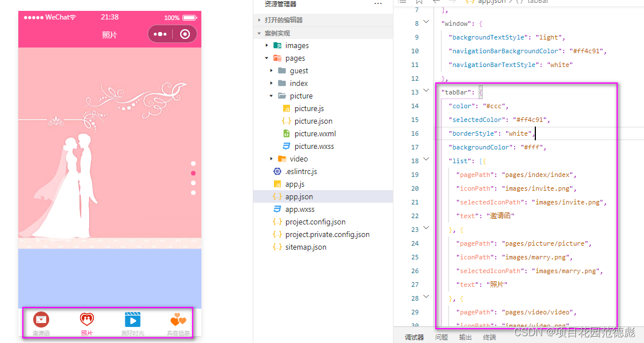
Task: Open picture.wxss file
Action: [x=314, y=147]
